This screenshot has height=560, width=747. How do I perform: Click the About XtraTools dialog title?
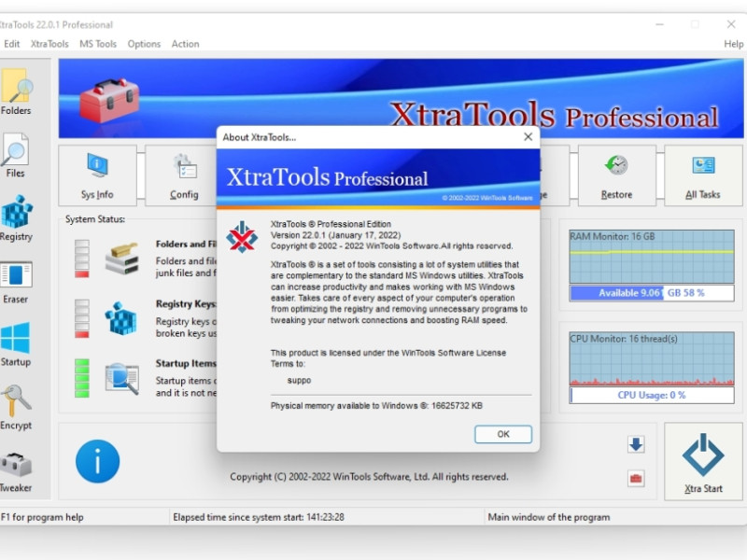[260, 137]
